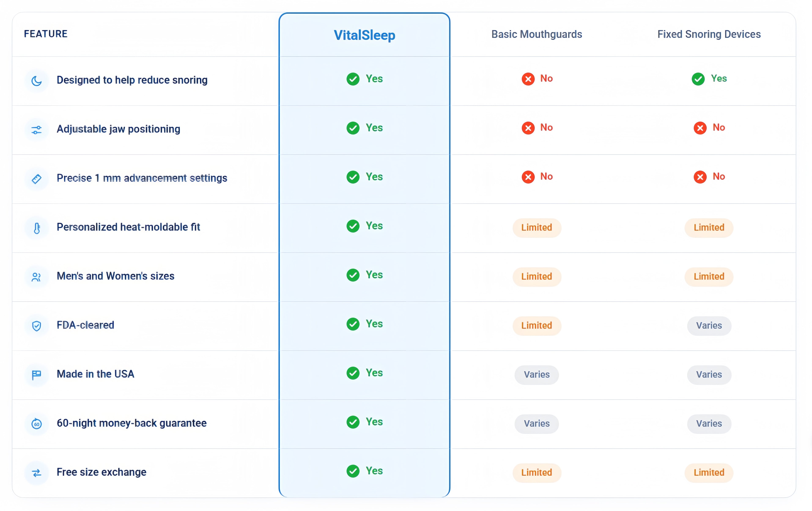Click the shield icon next to FDA-cleared
Screen dimensions: 812x511
tap(36, 326)
